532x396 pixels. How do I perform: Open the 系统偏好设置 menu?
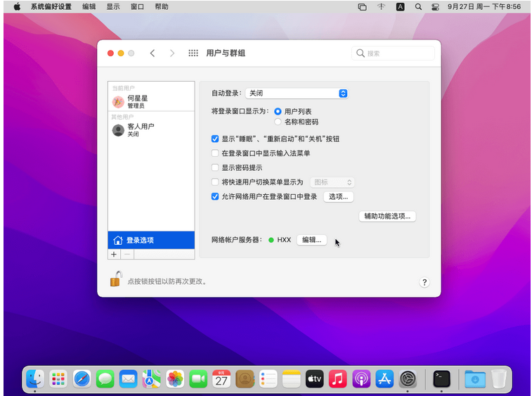(51, 7)
